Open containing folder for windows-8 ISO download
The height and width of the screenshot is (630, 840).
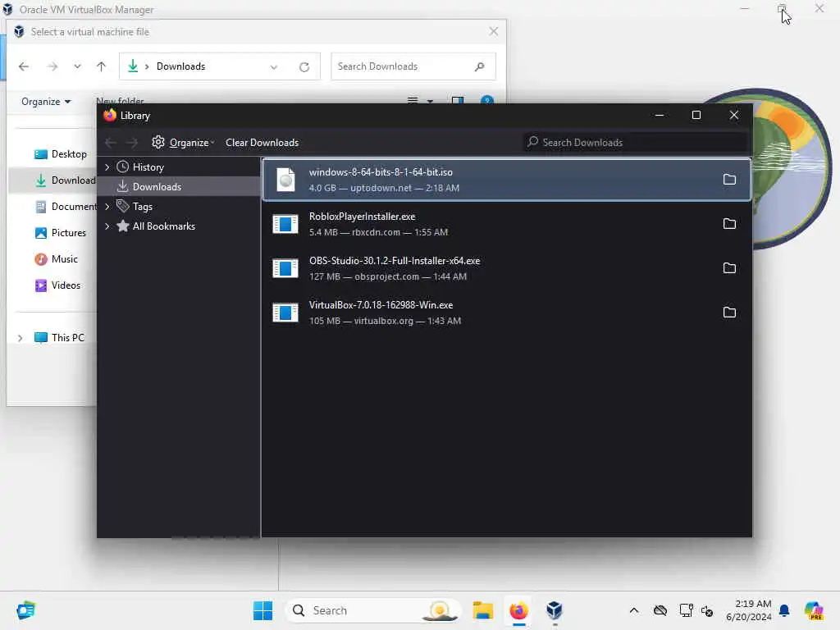coord(729,180)
